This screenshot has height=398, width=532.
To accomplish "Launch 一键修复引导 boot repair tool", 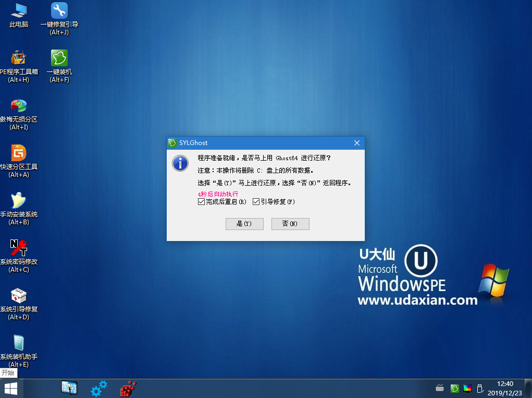I will 59,10.
